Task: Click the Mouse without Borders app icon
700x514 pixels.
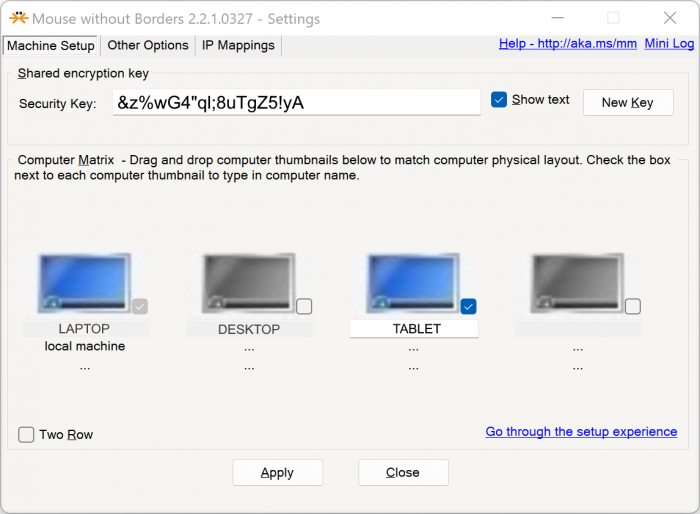Action: (x=19, y=18)
